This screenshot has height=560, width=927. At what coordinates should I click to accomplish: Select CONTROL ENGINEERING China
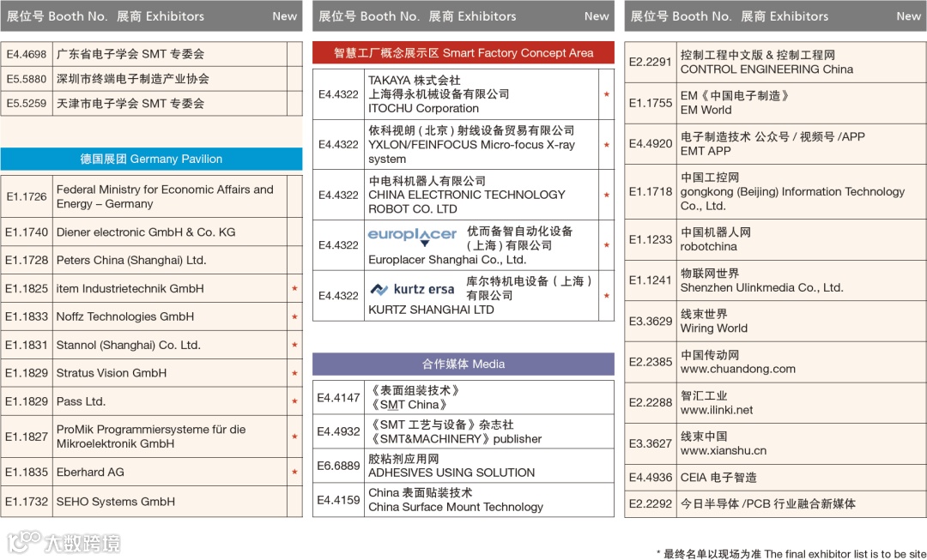pos(766,69)
